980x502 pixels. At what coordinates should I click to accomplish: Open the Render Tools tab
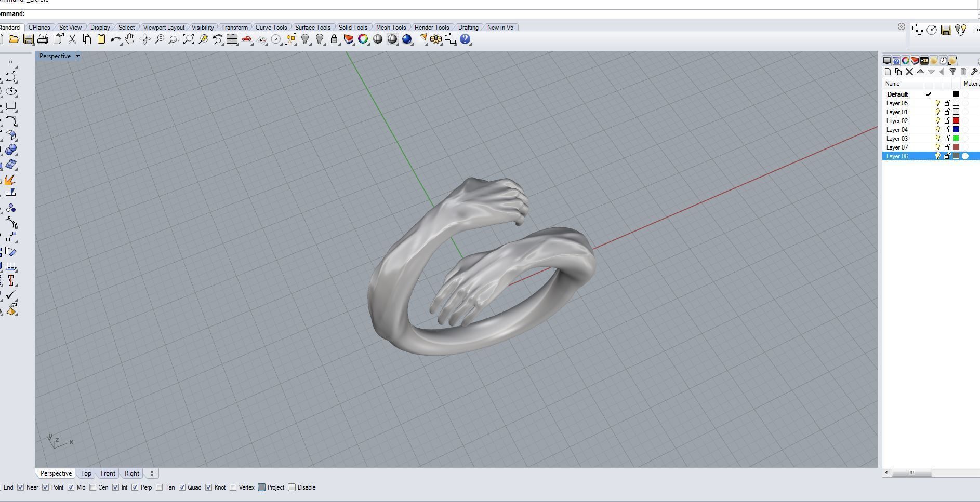(431, 28)
